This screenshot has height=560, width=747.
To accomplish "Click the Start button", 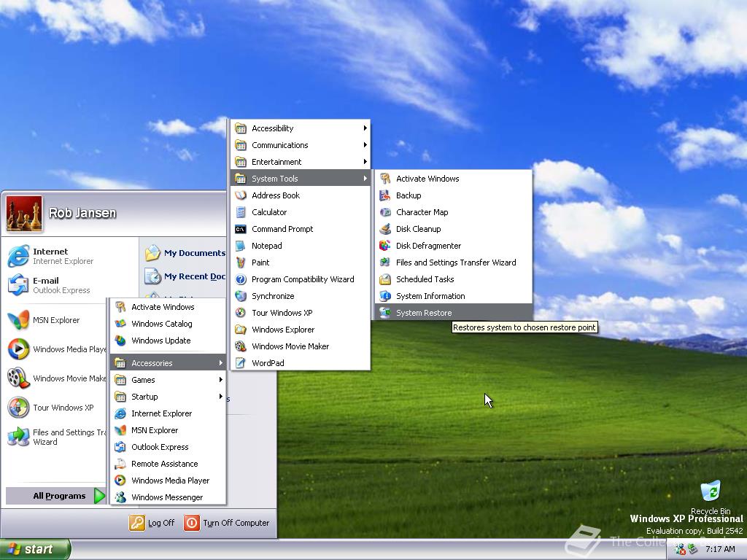I will coord(35,549).
